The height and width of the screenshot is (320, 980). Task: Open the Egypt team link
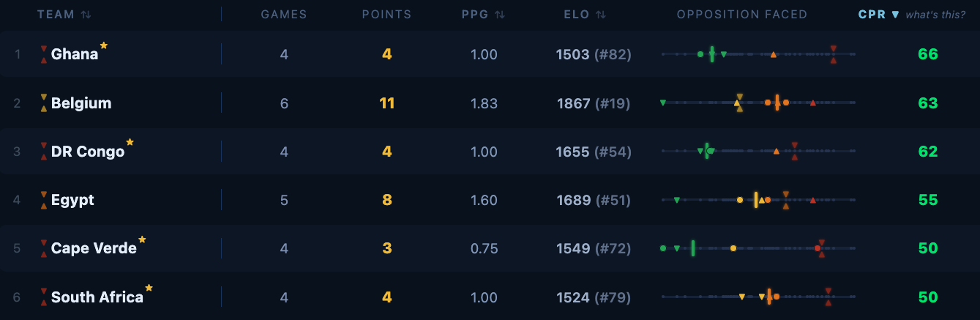72,200
